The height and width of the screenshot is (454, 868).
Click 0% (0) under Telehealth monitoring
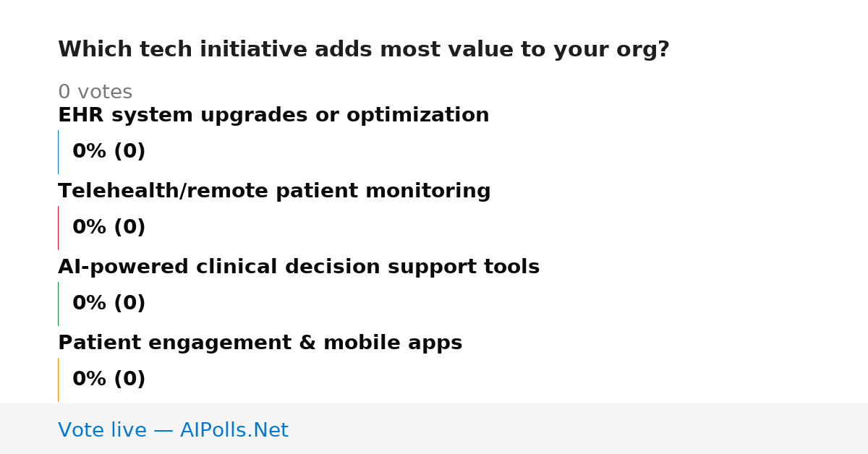point(109,228)
